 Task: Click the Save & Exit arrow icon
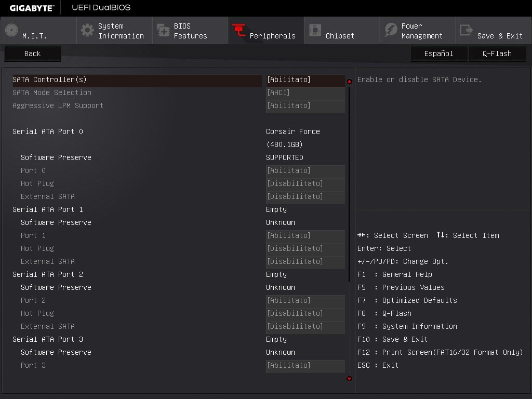(467, 30)
